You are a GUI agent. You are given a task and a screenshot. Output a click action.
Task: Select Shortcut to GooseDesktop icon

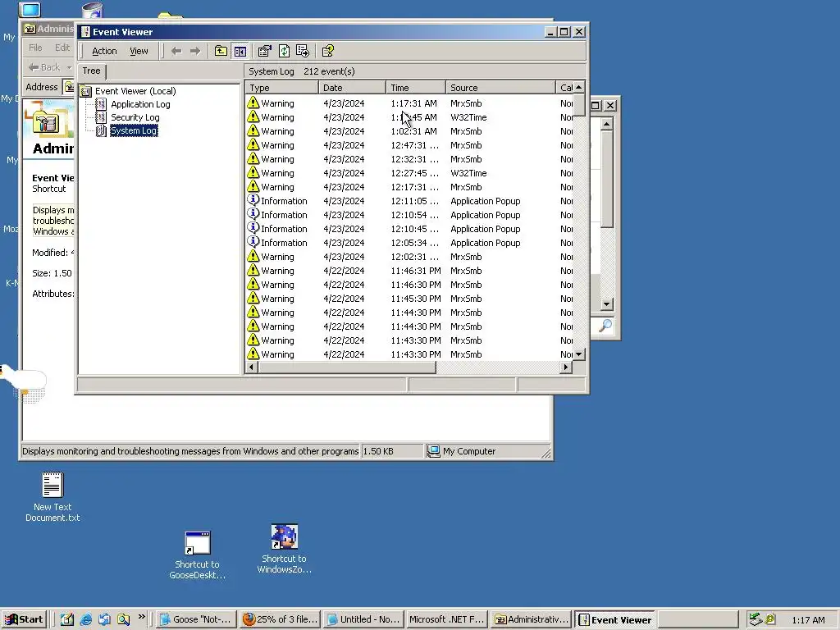tap(197, 555)
